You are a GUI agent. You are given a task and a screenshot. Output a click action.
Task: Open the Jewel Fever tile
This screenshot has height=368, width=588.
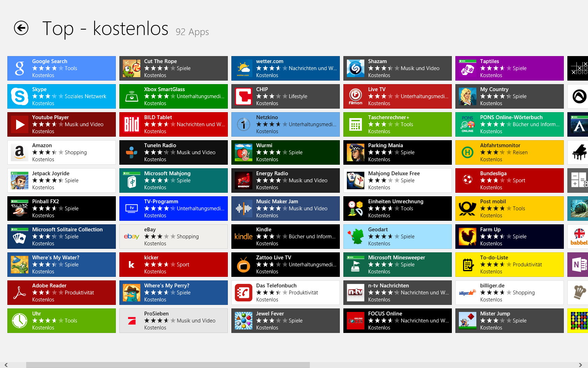tap(286, 321)
